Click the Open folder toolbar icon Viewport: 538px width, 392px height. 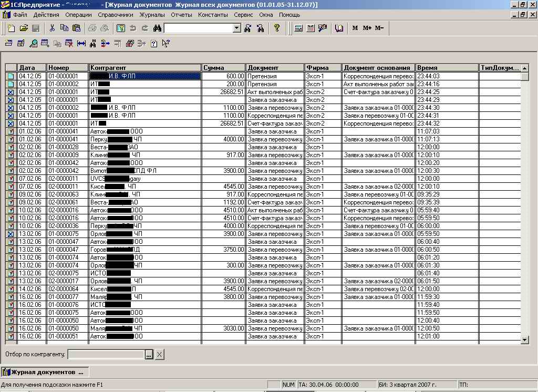pos(24,28)
